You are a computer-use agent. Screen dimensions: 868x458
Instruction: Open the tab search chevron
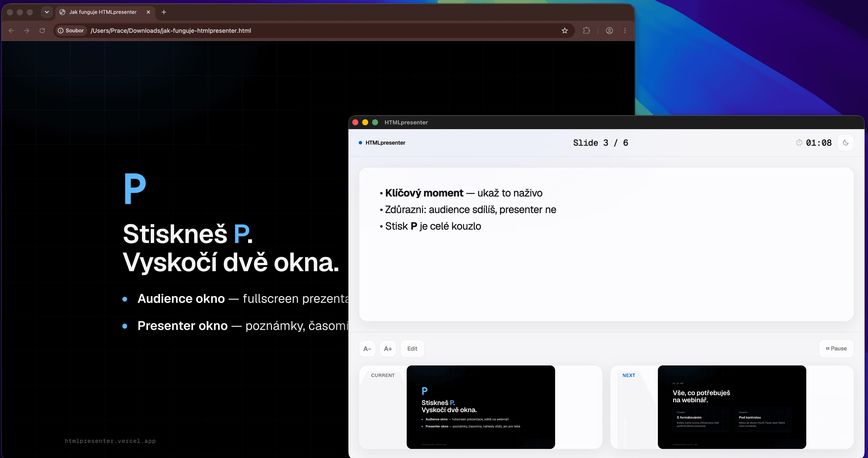[47, 12]
